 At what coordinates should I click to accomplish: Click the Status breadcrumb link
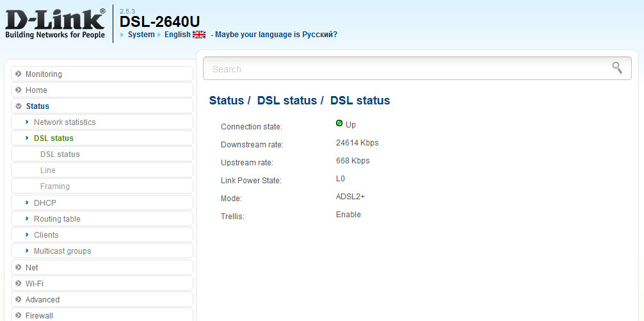click(227, 101)
